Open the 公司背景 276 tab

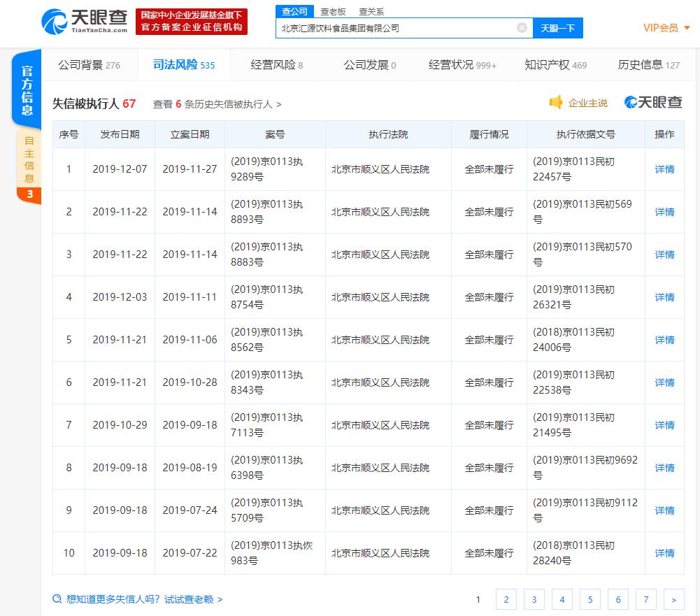pyautogui.click(x=89, y=65)
